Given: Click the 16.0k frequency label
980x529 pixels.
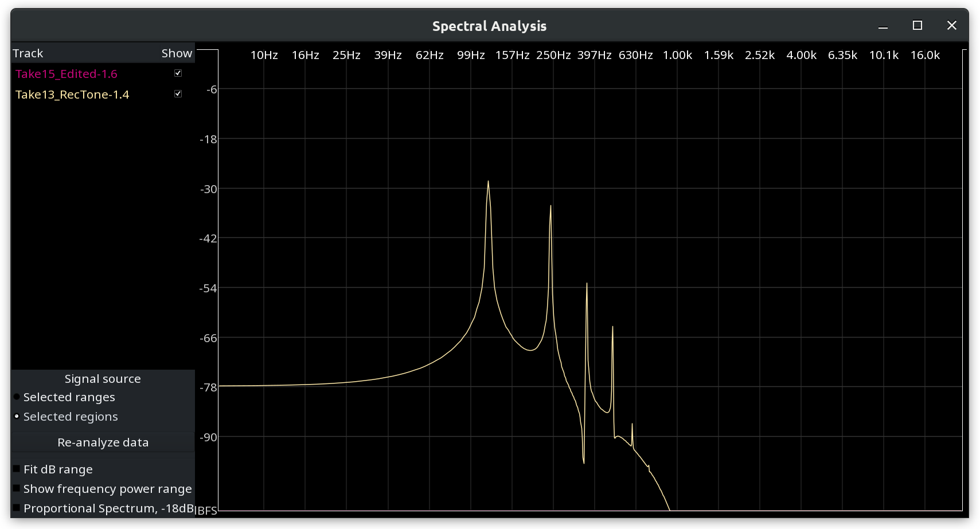Looking at the screenshot, I should tap(925, 55).
